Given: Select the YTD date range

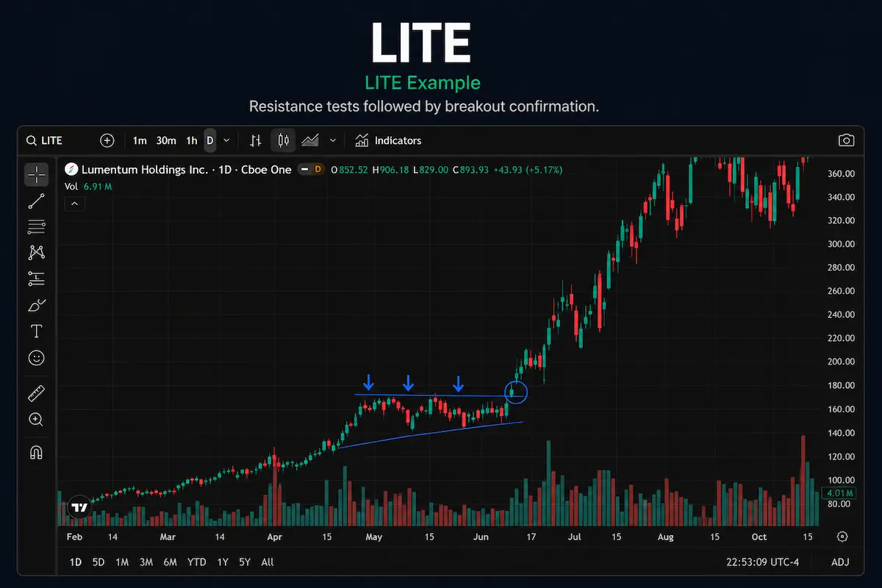Looking at the screenshot, I should [196, 562].
